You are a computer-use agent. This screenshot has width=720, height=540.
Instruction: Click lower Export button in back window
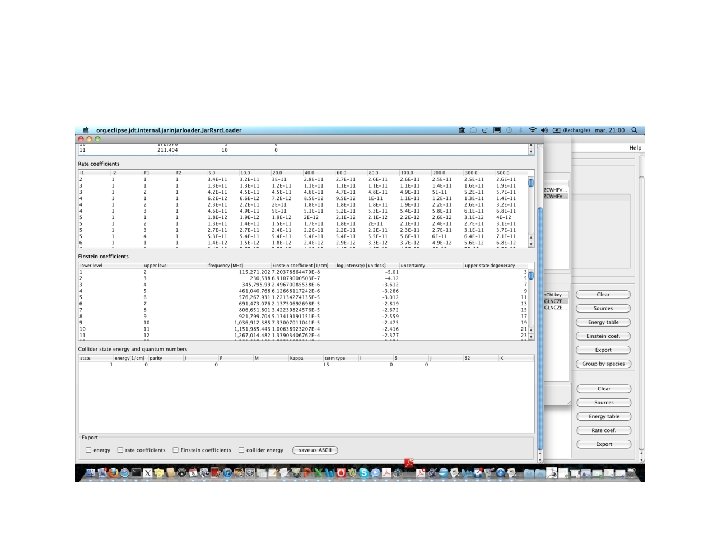coord(603,444)
